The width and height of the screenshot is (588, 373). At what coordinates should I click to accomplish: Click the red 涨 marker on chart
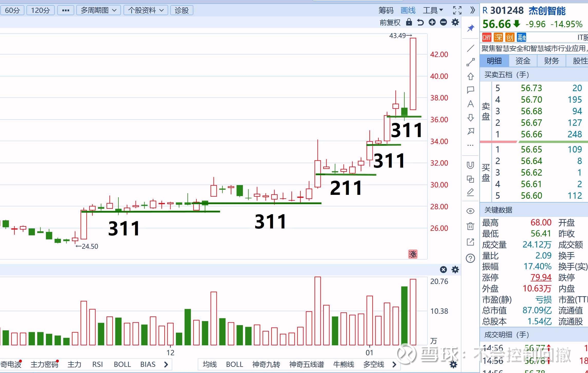tap(413, 254)
